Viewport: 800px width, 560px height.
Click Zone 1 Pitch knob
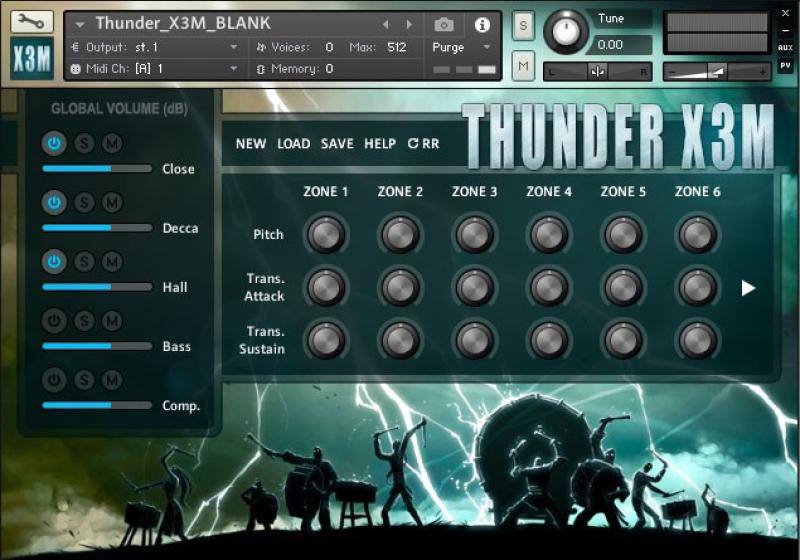326,235
